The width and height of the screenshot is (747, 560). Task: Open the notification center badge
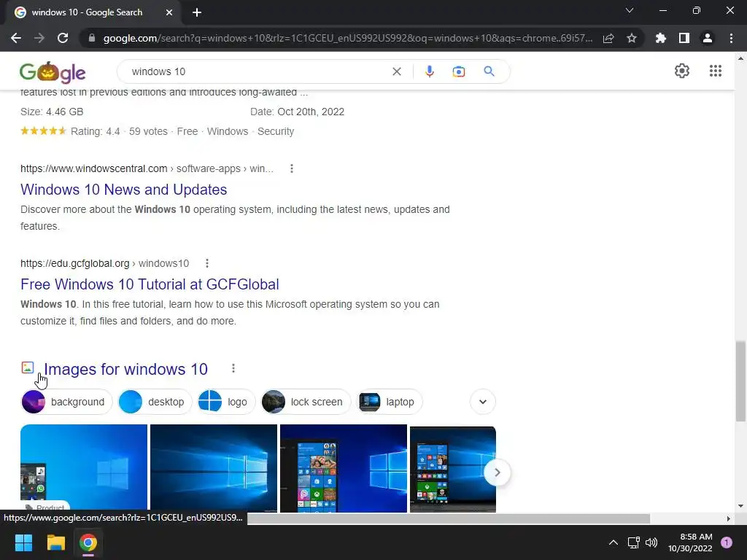[x=726, y=542]
